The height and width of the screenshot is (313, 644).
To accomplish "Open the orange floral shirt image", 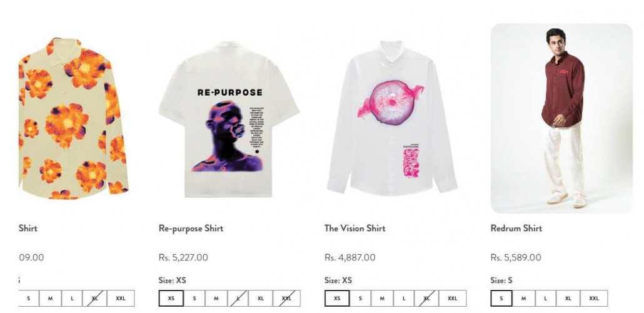I will 74,118.
